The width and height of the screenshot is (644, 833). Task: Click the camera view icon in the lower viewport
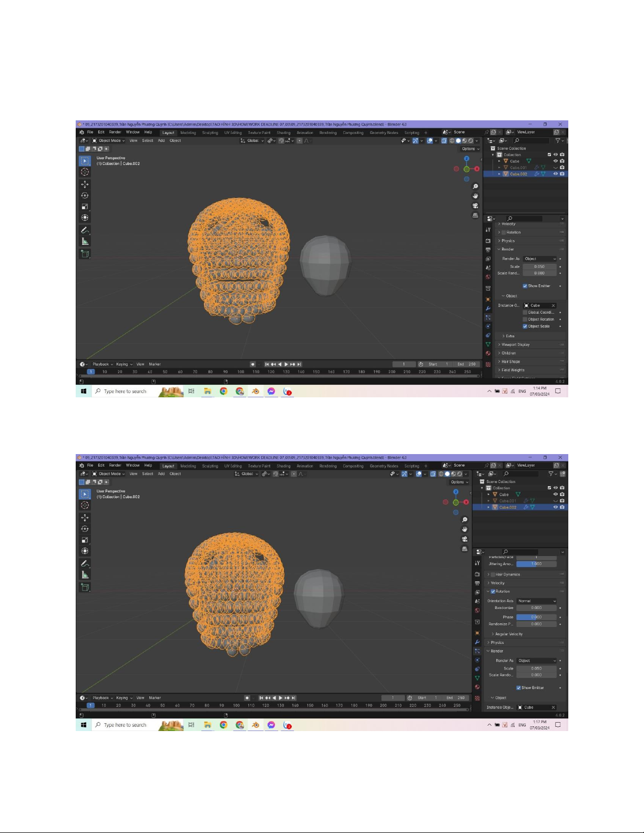[x=465, y=539]
